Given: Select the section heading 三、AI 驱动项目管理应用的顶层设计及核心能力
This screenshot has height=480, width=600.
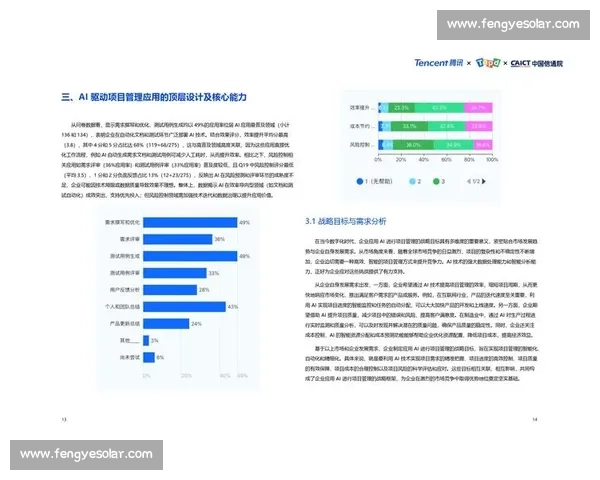Looking at the screenshot, I should click(153, 97).
